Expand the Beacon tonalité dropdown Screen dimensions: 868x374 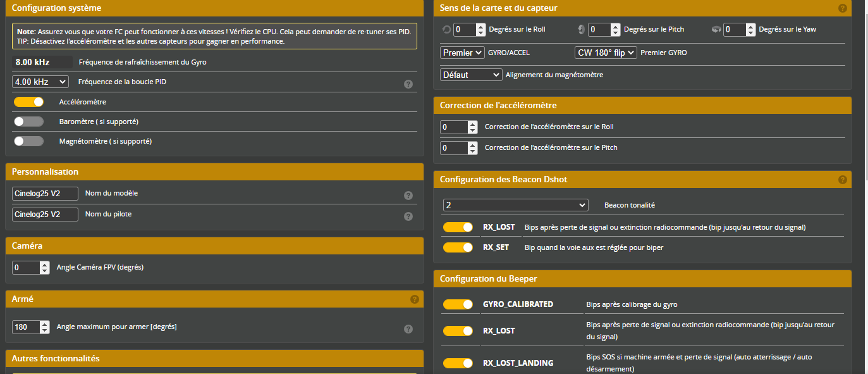[x=515, y=205]
